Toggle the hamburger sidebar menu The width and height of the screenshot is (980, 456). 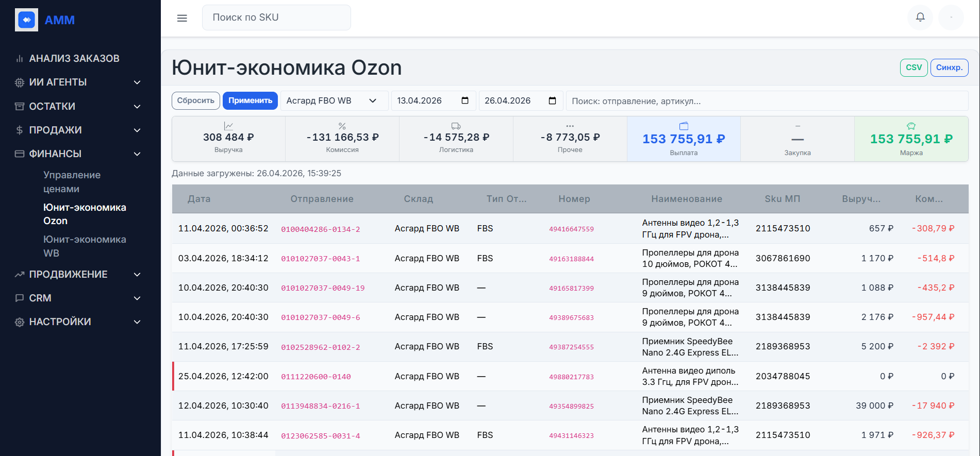tap(182, 18)
